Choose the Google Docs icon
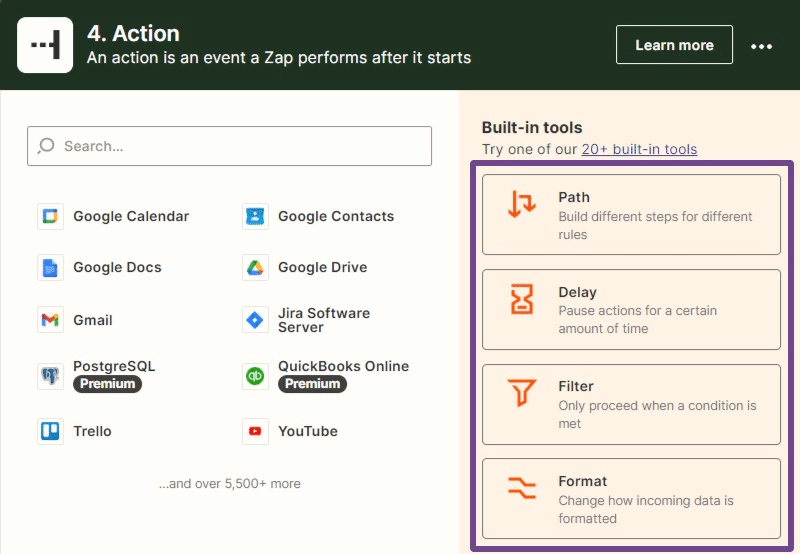Screen dimensions: 800x554 [50, 267]
